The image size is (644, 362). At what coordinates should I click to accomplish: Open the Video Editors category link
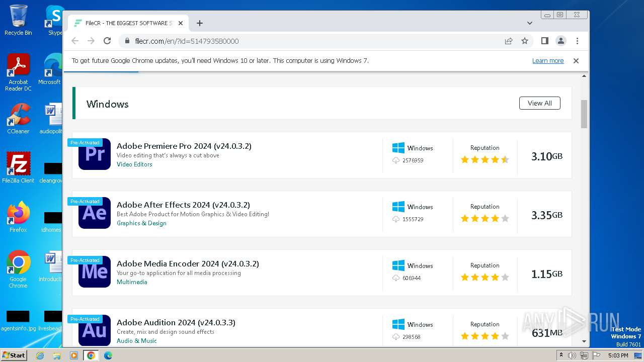tap(134, 164)
